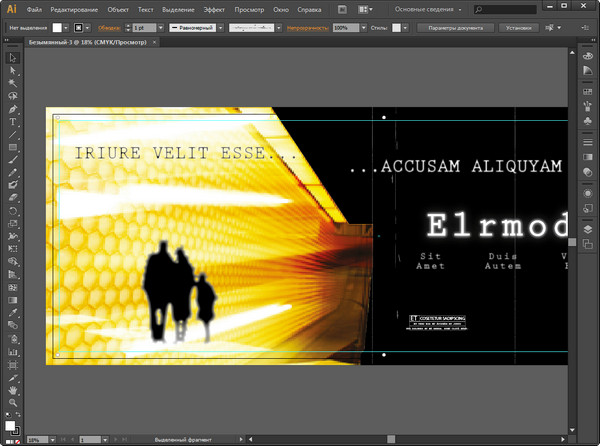
Task: Select the Pen tool
Action: (x=13, y=109)
